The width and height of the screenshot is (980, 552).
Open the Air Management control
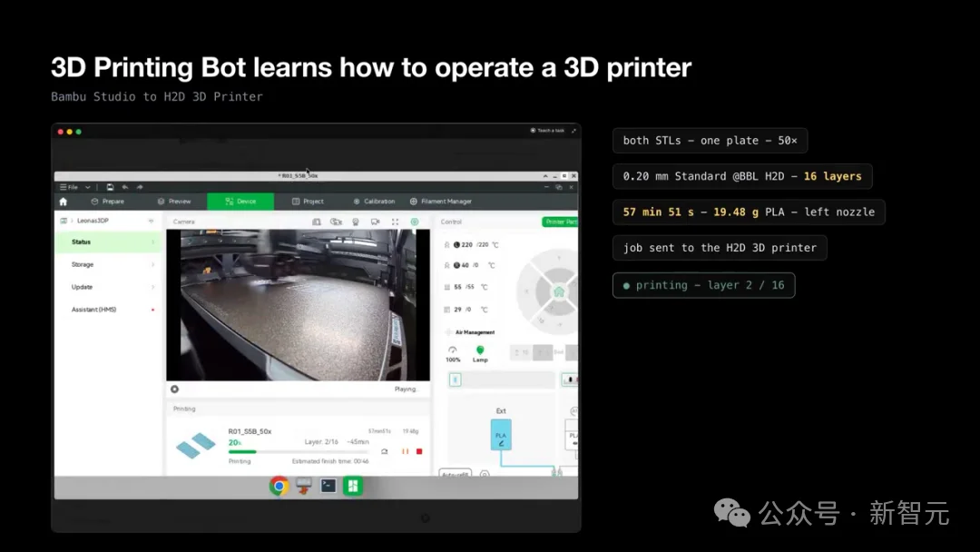pos(470,332)
